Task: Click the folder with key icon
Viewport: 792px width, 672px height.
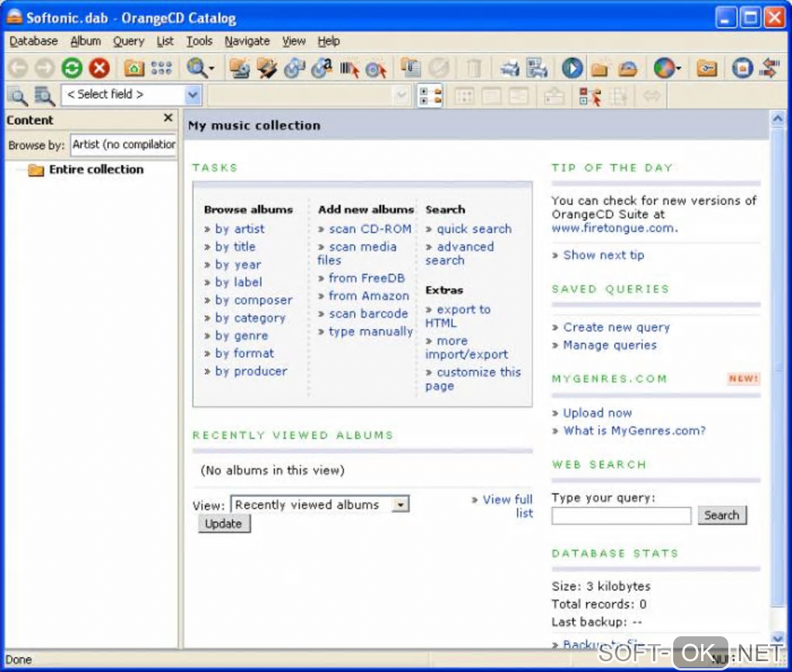Action: pos(707,68)
